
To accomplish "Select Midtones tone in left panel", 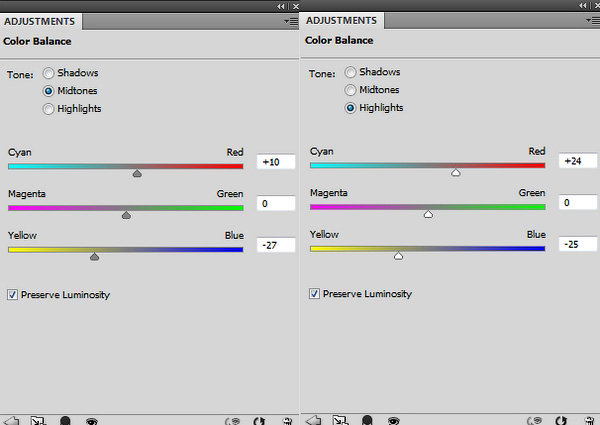I will (x=48, y=91).
